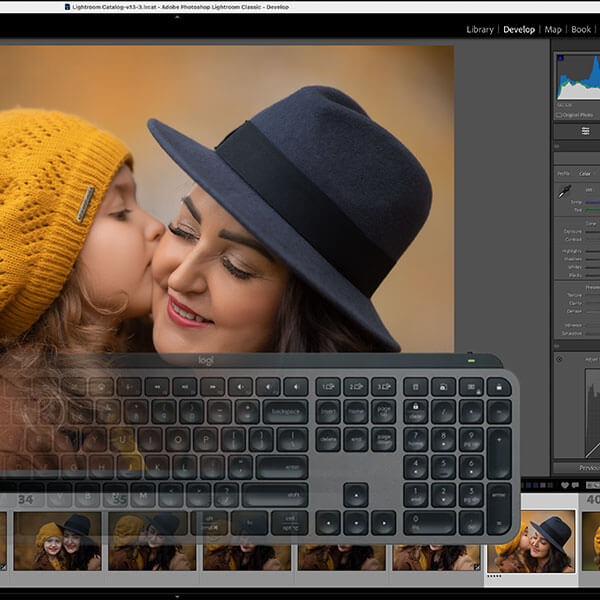Filter filmstrip by green color label

[x=523, y=485]
